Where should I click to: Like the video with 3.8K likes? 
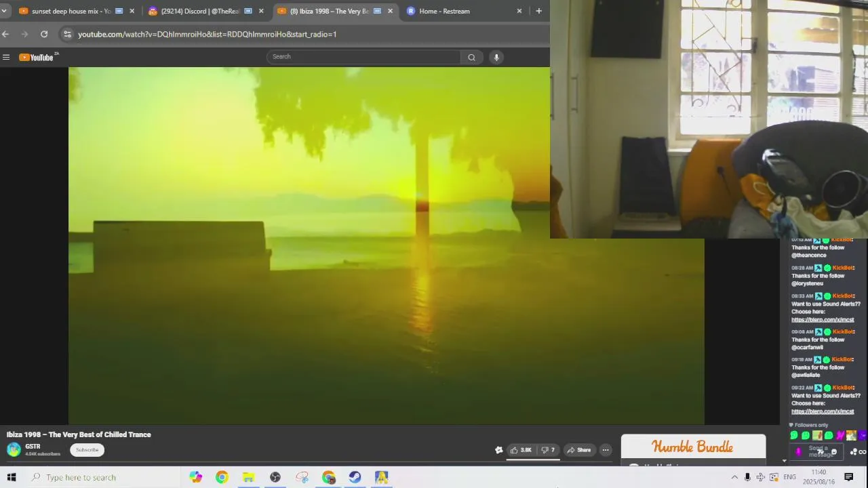(521, 450)
